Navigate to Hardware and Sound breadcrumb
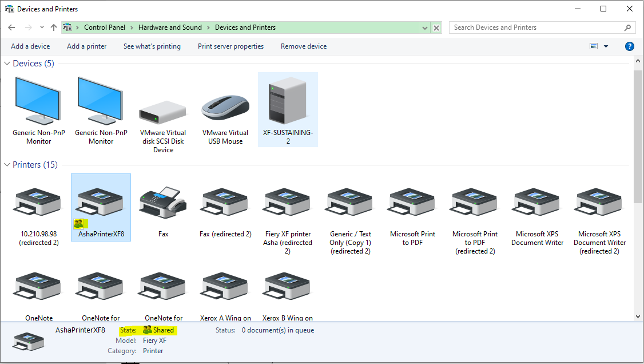The image size is (644, 364). pyautogui.click(x=170, y=27)
